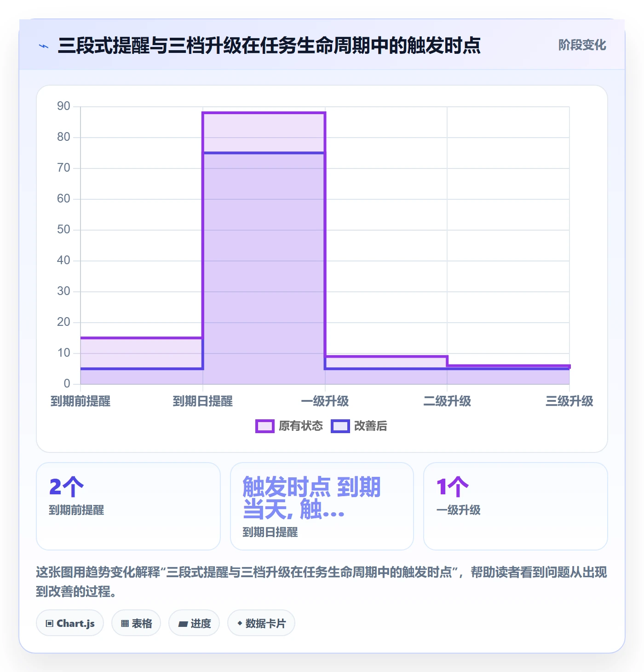Click the diamond icon in 数据卡片 chip
This screenshot has height=672, width=644.
tap(240, 623)
